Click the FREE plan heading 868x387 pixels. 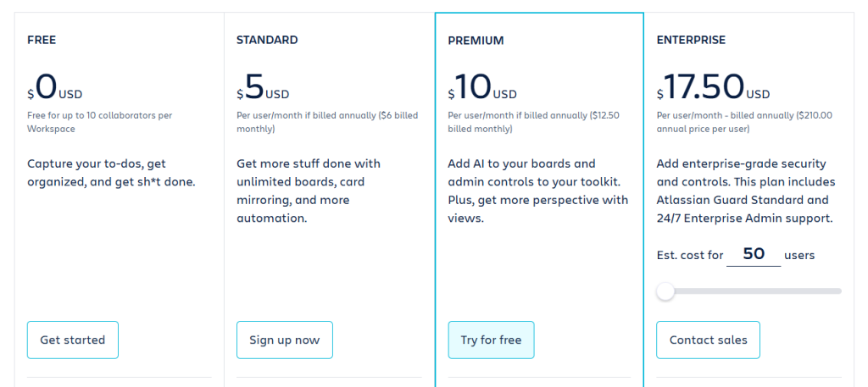point(42,40)
